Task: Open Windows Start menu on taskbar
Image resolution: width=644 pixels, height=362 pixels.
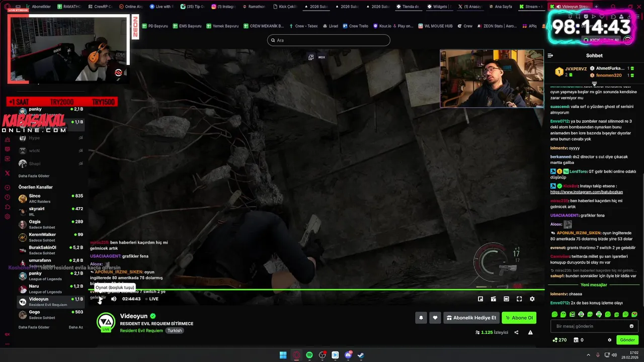Action: 283,355
